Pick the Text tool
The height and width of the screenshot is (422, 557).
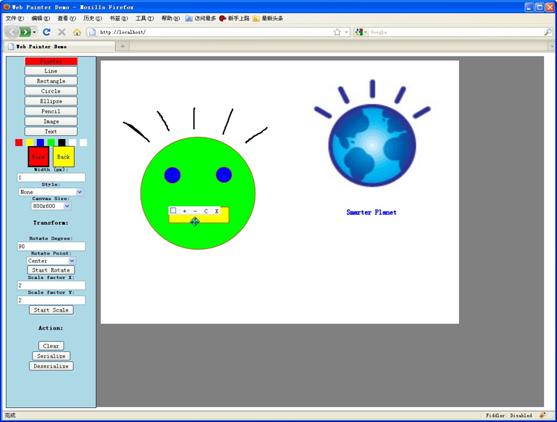pos(51,131)
